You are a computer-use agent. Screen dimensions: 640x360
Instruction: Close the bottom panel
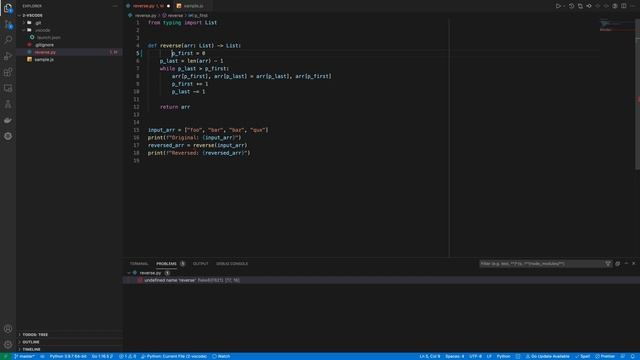[634, 264]
